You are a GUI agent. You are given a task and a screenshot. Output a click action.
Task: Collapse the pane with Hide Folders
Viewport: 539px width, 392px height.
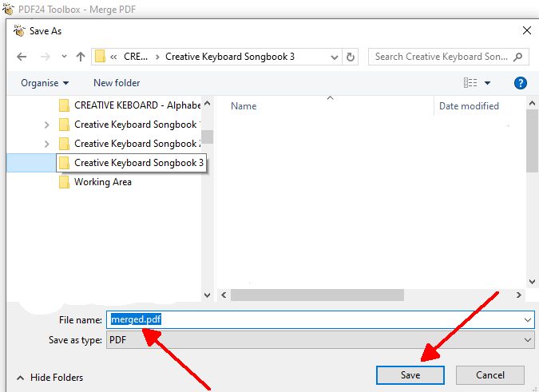50,378
